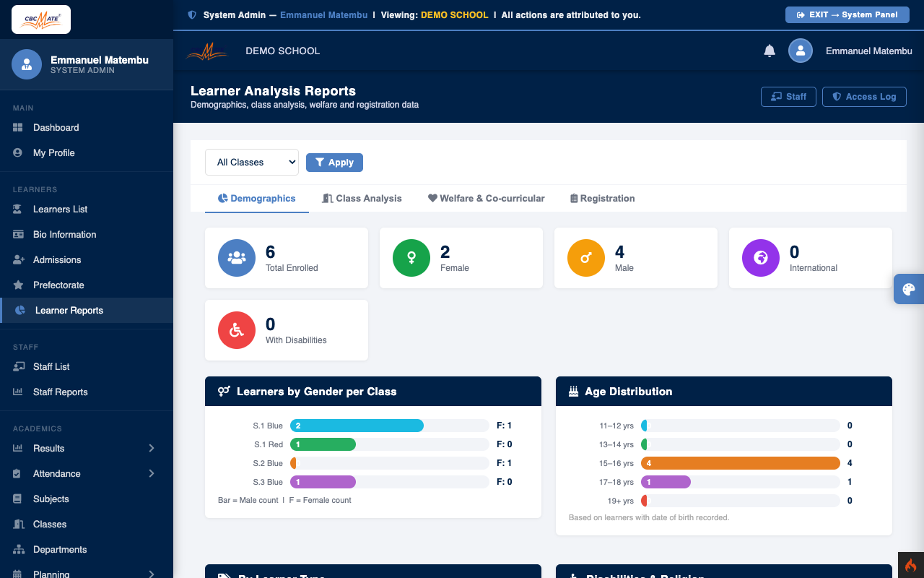Expand the Planning submenu chevron
Screen dimensions: 924x578
coord(152,574)
